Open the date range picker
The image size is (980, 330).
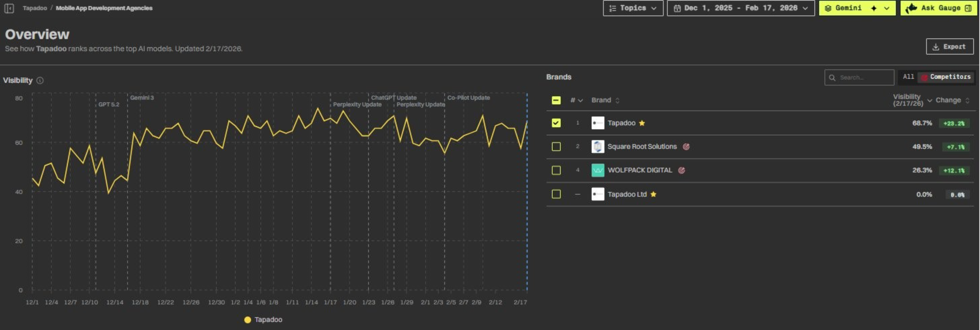click(x=740, y=8)
